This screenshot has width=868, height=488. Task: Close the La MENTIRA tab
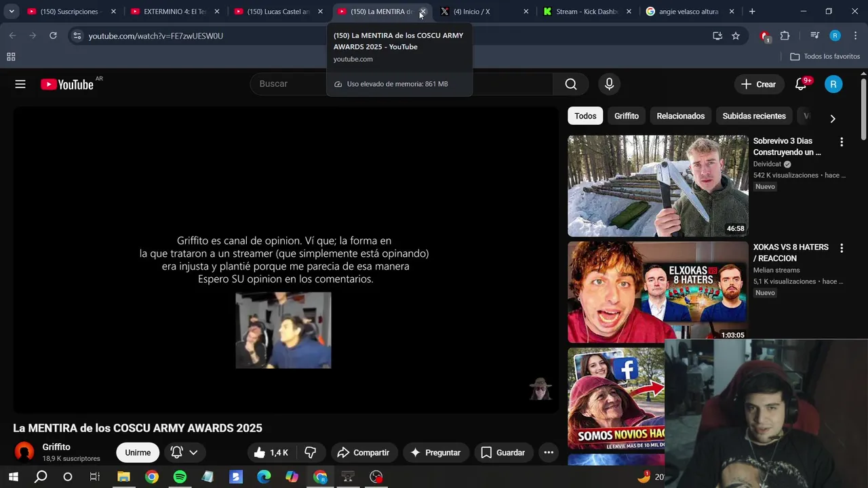coord(422,12)
